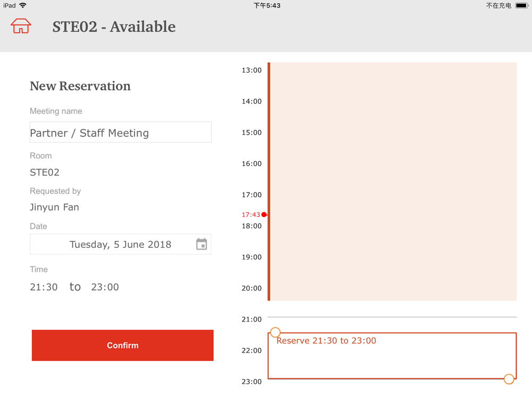Confirm the new reservation

coord(122,345)
